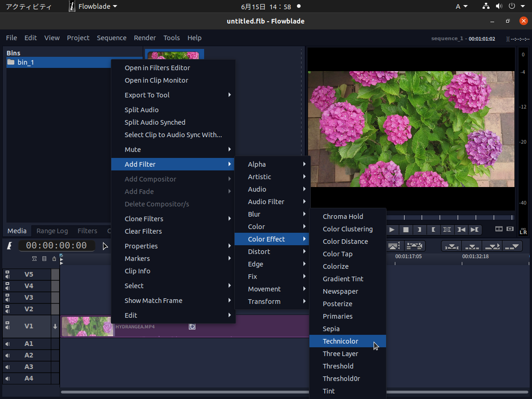
Task: Mute audio on track V1
Action: pyautogui.click(x=7, y=327)
